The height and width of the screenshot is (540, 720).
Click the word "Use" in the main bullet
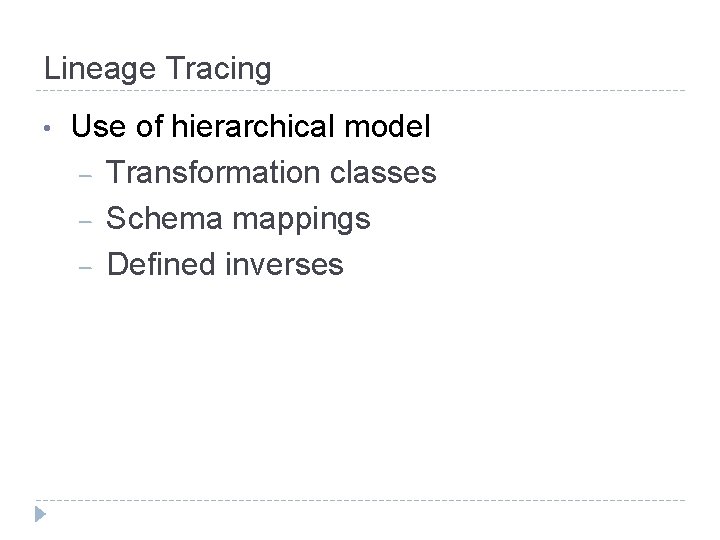pyautogui.click(x=98, y=127)
